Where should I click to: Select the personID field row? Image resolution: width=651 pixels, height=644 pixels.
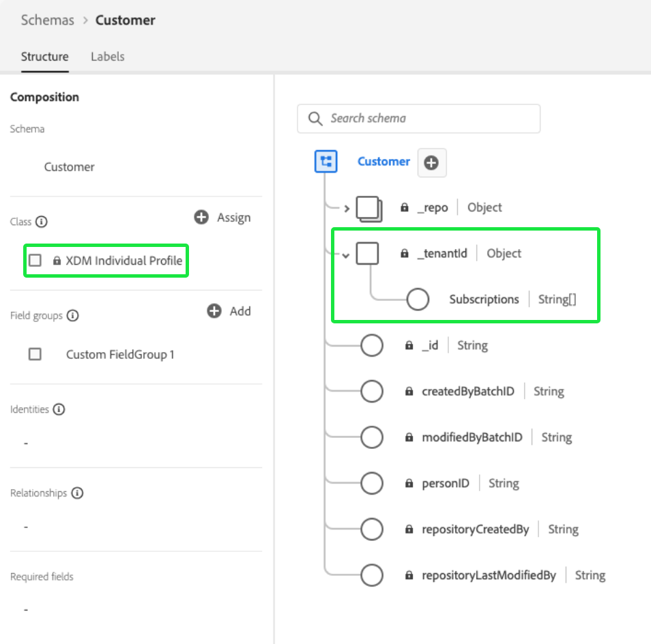coord(446,484)
